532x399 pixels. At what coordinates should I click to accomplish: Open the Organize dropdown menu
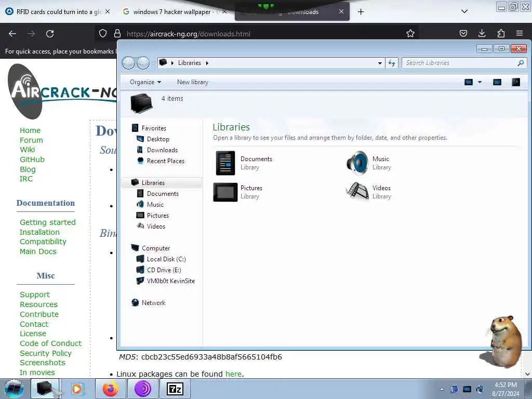click(145, 82)
